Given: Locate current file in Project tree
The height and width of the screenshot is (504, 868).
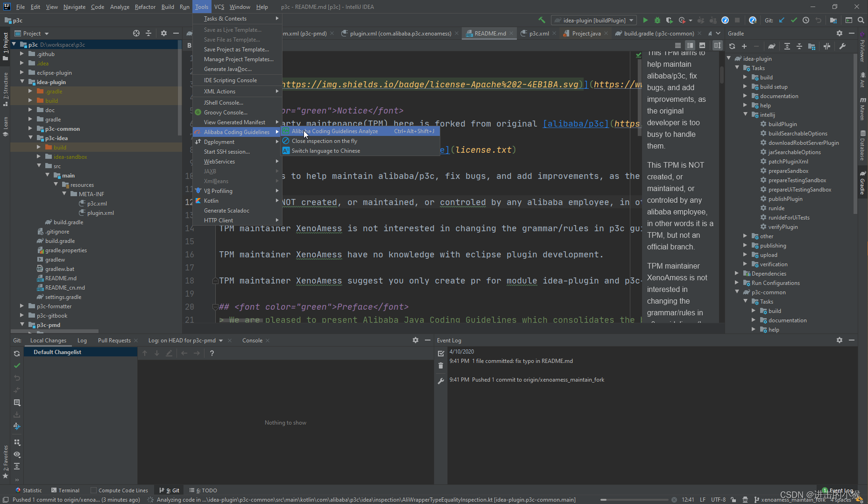Looking at the screenshot, I should pyautogui.click(x=136, y=33).
